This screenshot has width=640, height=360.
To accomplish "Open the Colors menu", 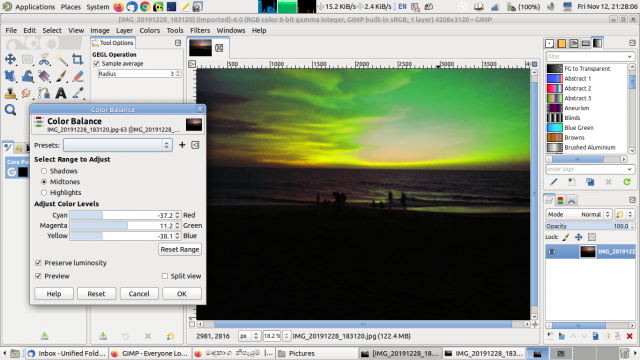I will [149, 30].
